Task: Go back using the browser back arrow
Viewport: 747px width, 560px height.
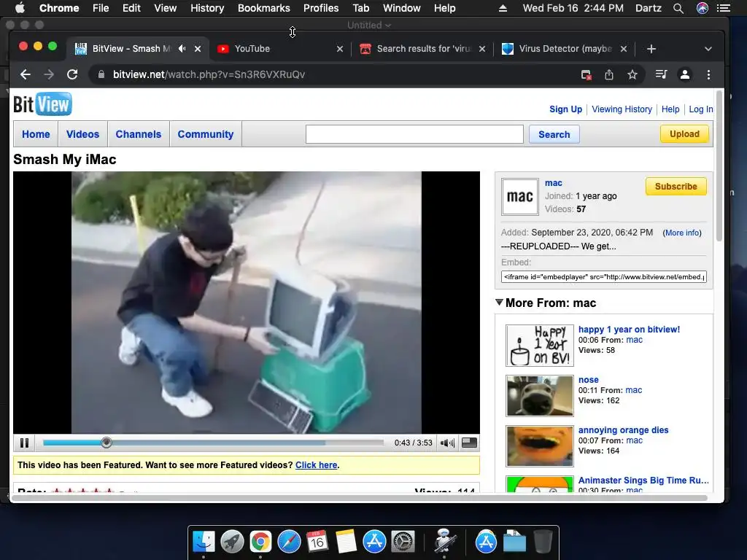Action: [x=26, y=74]
